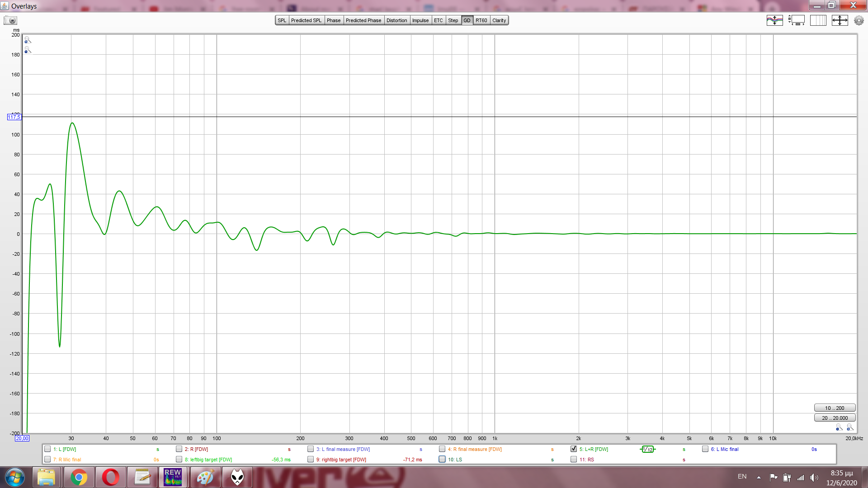Screen dimensions: 868x488
Task: Click the -71,2 ms rightbig target value
Action: coord(413,460)
